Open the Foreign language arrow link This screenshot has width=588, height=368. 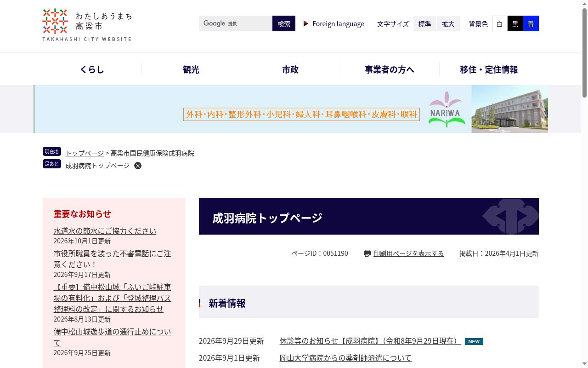tap(334, 23)
